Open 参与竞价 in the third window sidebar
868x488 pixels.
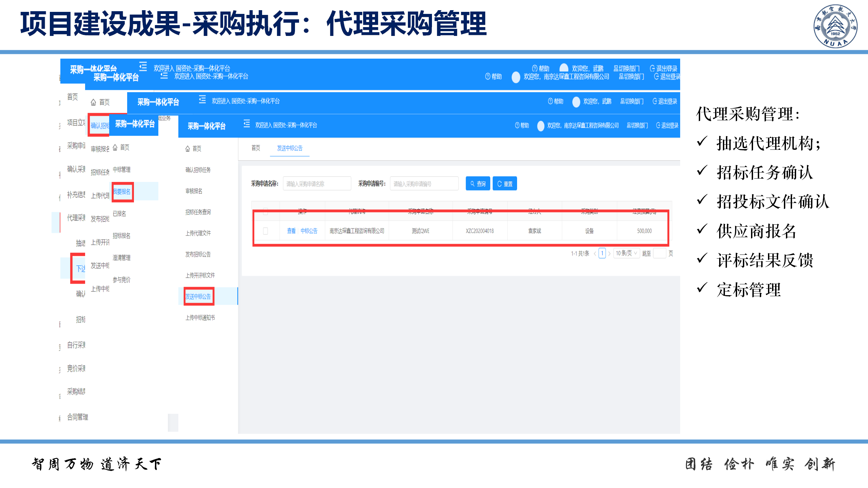point(122,280)
